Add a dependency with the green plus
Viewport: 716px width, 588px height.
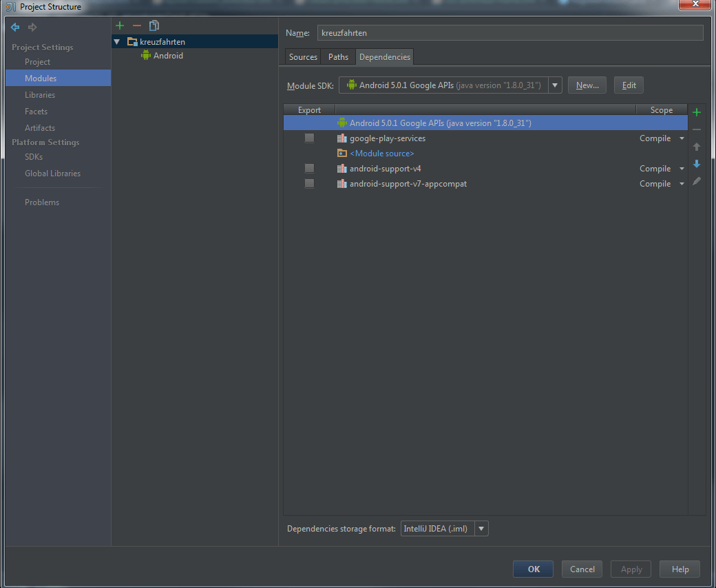[x=696, y=112]
